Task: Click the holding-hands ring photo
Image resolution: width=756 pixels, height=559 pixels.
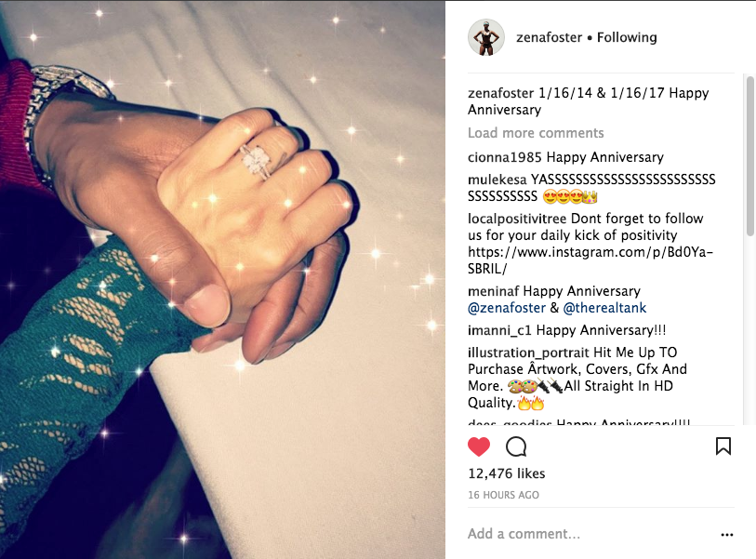Action: coord(222,280)
